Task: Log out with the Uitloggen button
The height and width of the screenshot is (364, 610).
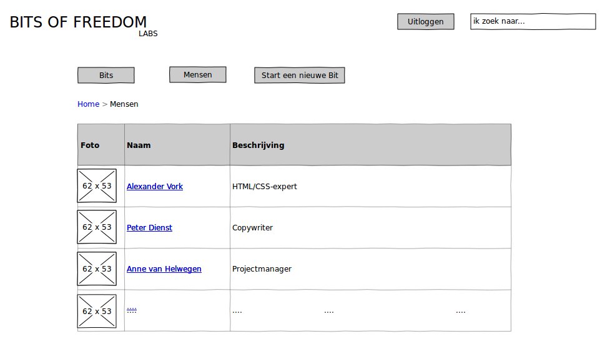Action: [425, 22]
